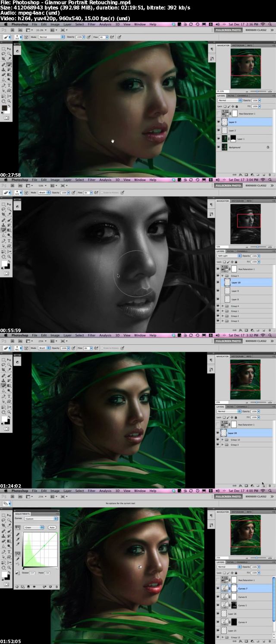Switch to Info tab in the 01:52:05 frame

pos(249,512)
